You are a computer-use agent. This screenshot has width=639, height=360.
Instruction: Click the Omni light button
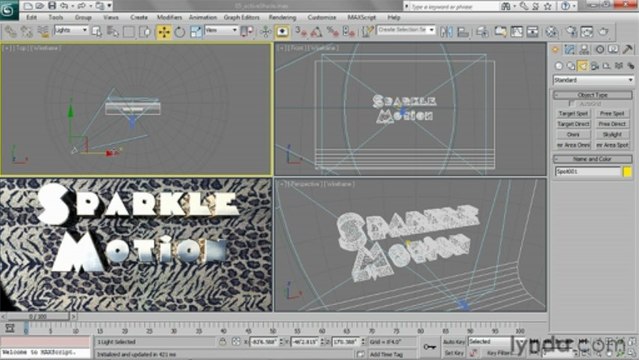[573, 135]
